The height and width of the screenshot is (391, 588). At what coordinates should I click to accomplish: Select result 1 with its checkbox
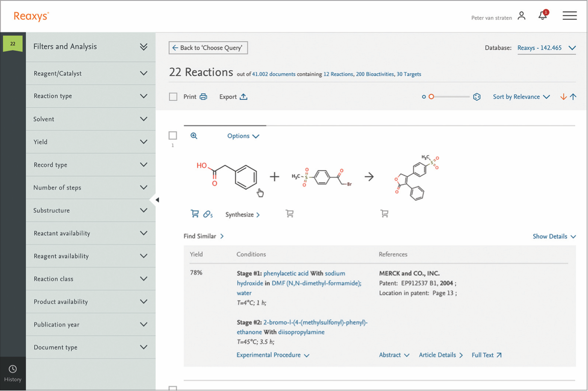tap(173, 135)
